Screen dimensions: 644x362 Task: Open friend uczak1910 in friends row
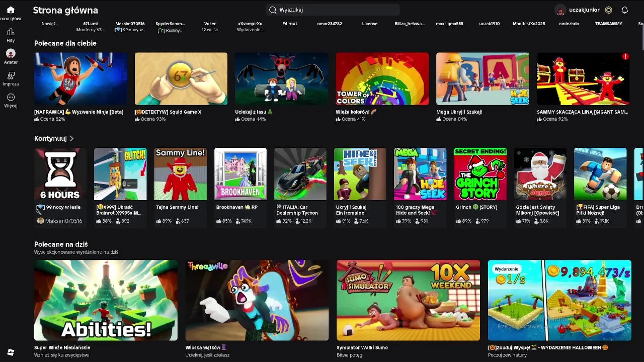tap(490, 24)
